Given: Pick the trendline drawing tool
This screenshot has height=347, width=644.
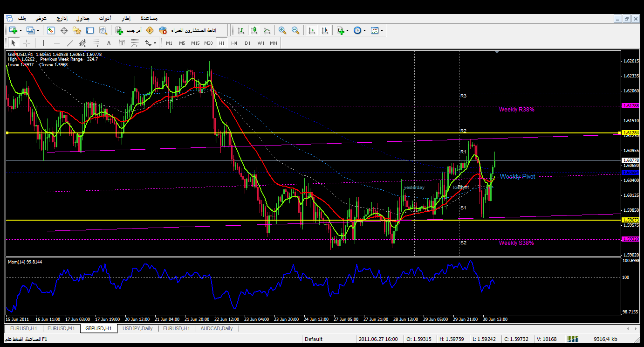Looking at the screenshot, I should click(70, 43).
